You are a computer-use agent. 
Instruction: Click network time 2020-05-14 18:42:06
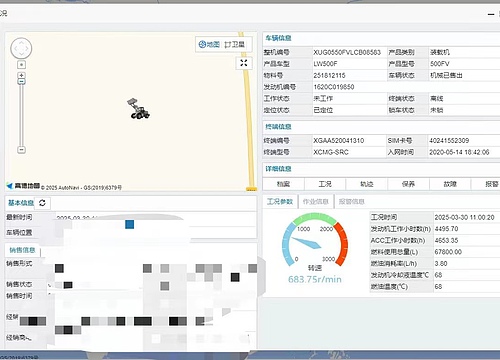pyautogui.click(x=459, y=152)
